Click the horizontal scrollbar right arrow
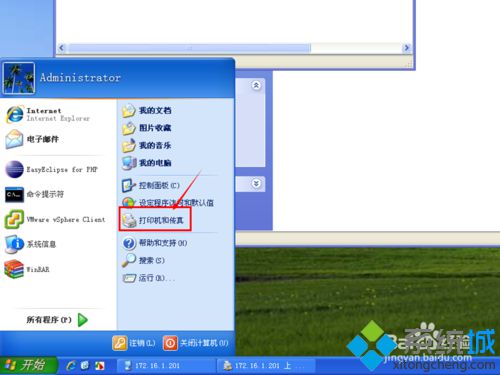Viewport: 500px width, 375px height. point(406,48)
